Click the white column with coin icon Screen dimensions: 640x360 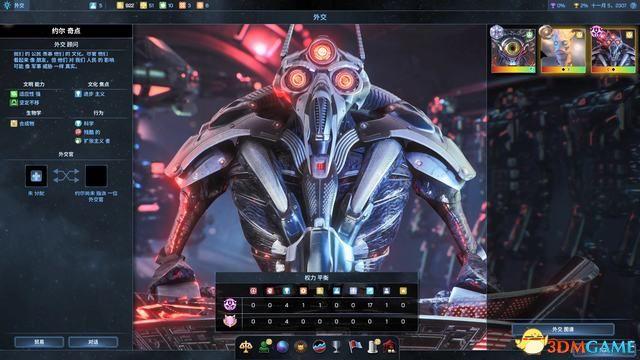point(373,346)
